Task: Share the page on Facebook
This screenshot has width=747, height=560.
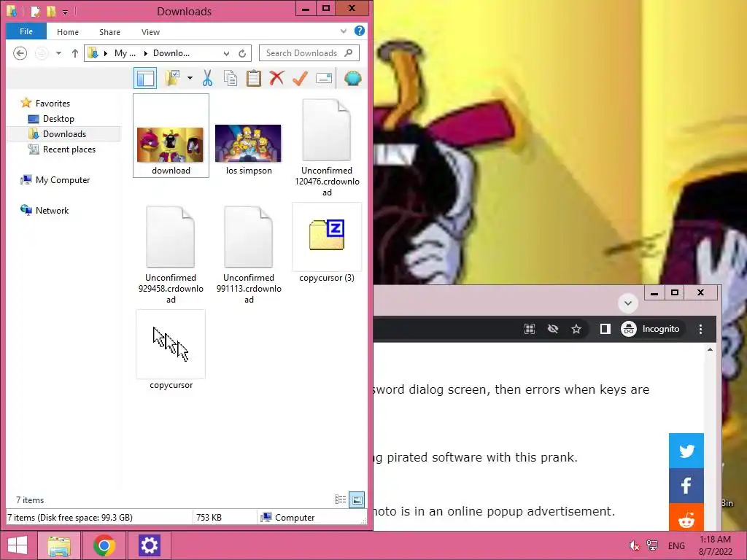Action: click(x=686, y=486)
